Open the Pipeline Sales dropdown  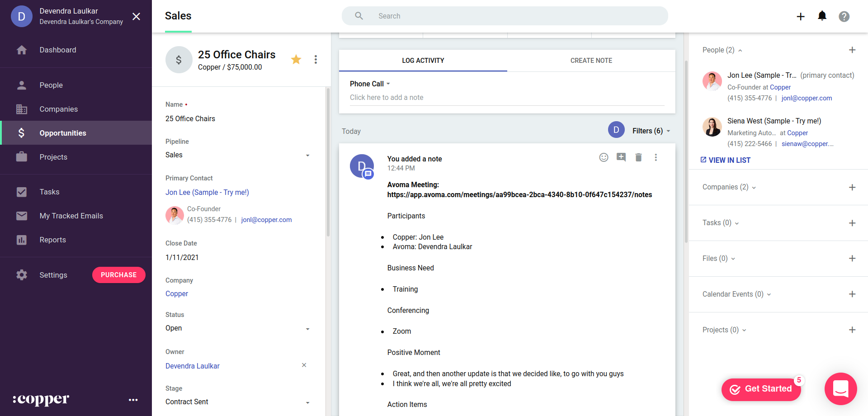[237, 155]
